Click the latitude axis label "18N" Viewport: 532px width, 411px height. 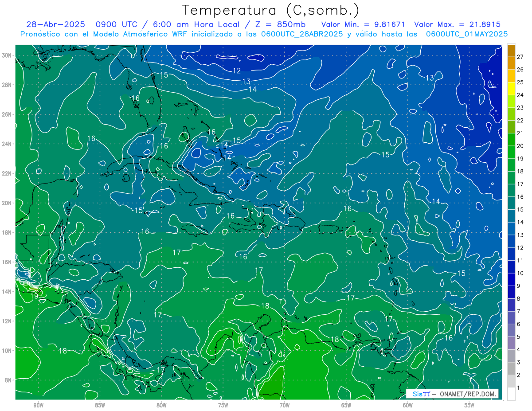click(x=7, y=232)
